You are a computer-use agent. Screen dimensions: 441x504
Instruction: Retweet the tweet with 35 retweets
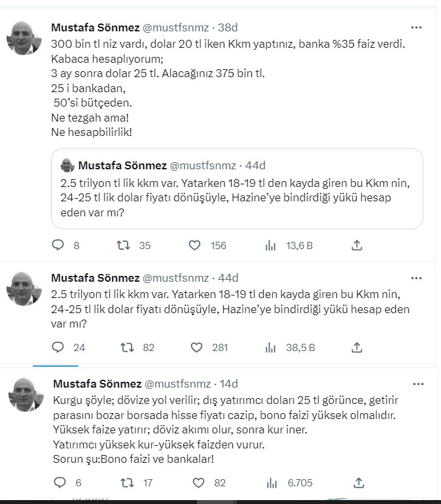(x=122, y=246)
